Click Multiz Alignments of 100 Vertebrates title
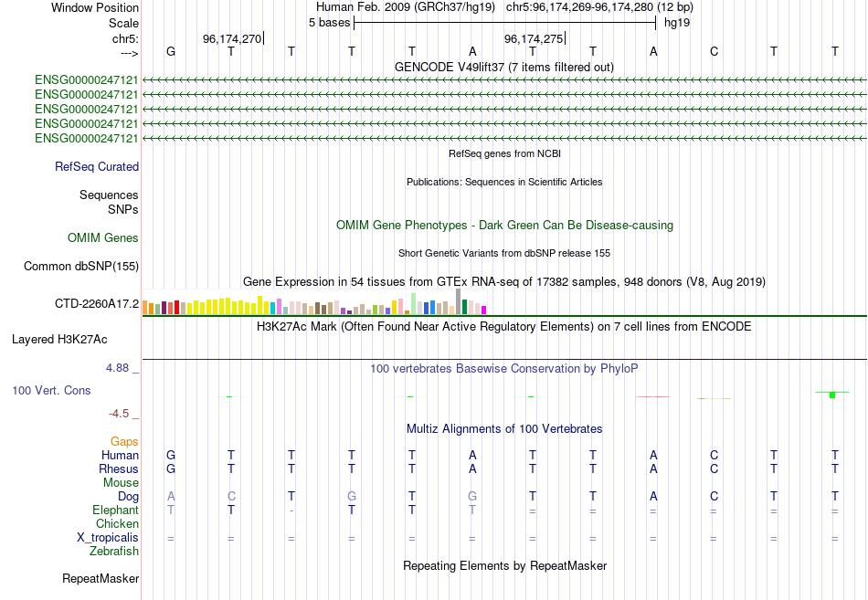This screenshot has width=868, height=600. (x=504, y=429)
